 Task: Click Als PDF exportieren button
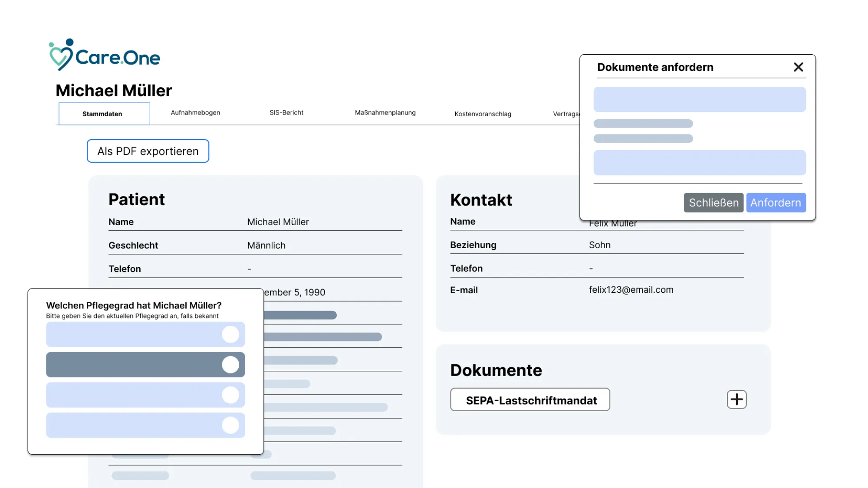tap(148, 151)
